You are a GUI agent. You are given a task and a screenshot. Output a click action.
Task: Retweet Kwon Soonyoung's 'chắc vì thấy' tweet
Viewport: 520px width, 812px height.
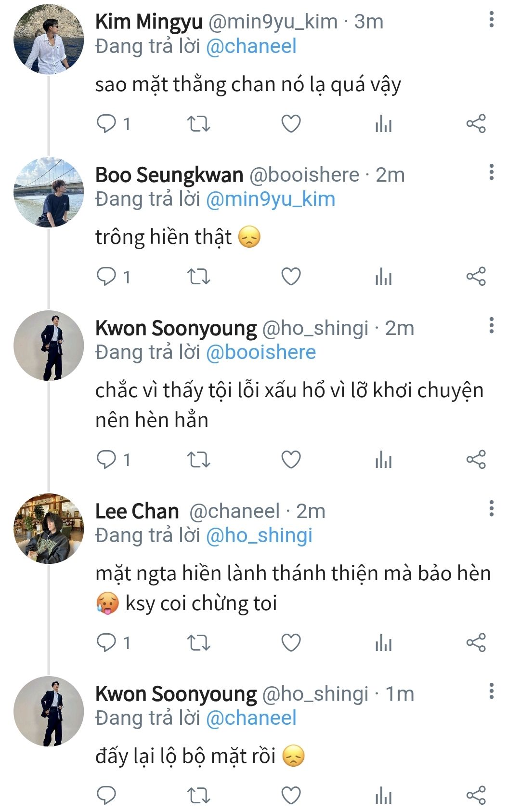[198, 460]
